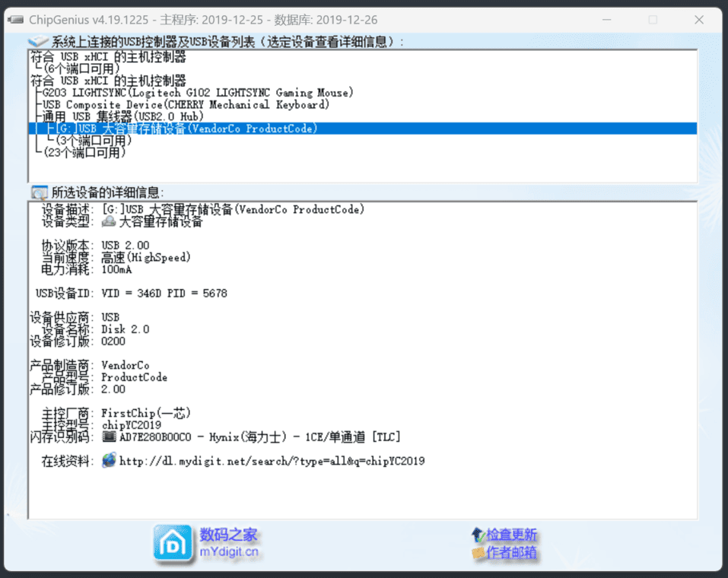Click the storage device icon next to 大容量存储设备
This screenshot has height=578, width=728.
(109, 221)
